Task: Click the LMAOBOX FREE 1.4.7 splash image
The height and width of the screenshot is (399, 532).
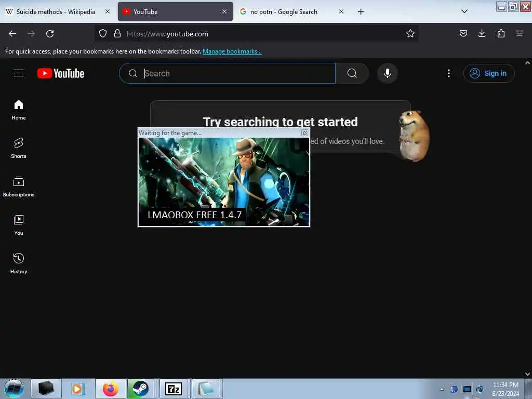Action: tap(224, 181)
